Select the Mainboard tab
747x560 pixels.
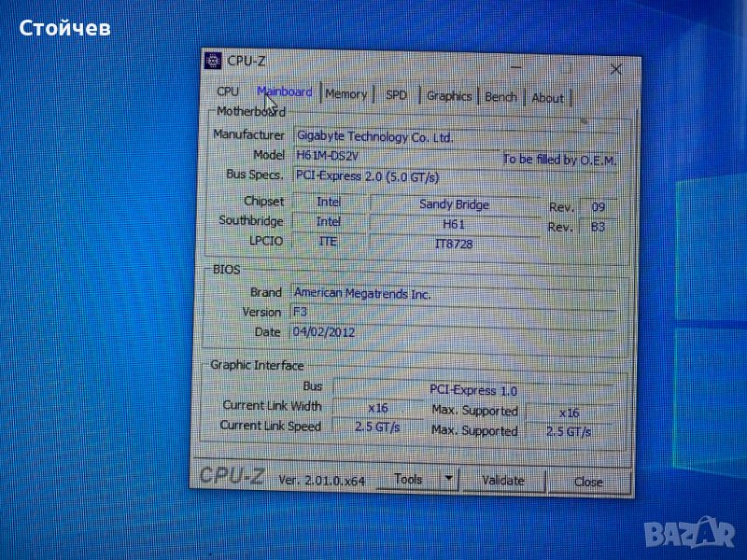point(285,92)
